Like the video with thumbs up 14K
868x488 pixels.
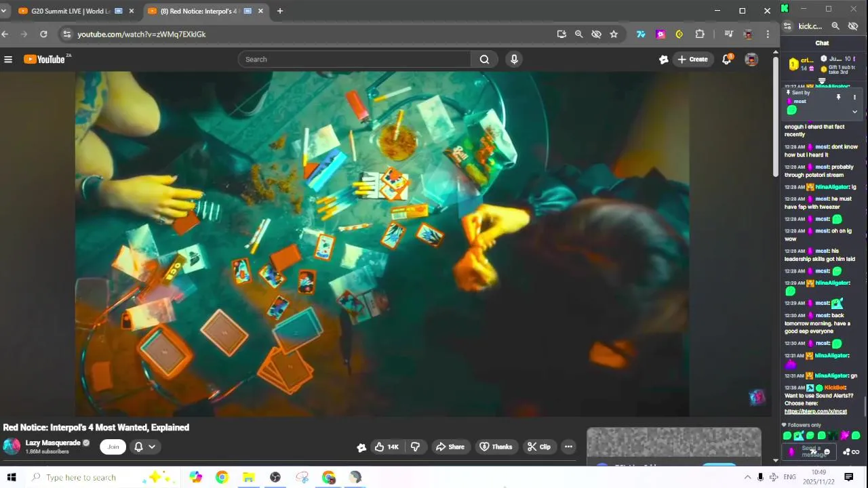[386, 447]
